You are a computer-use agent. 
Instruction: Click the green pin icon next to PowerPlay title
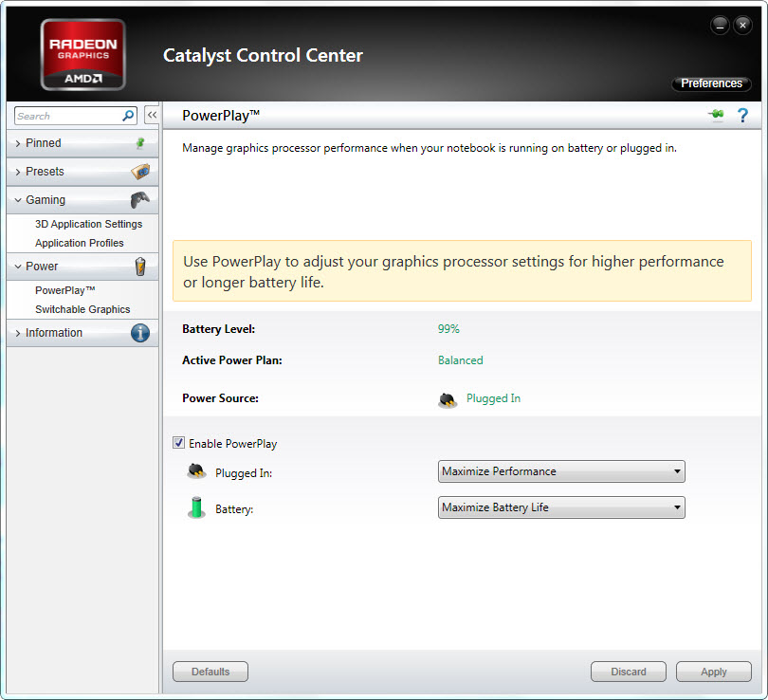[x=715, y=115]
